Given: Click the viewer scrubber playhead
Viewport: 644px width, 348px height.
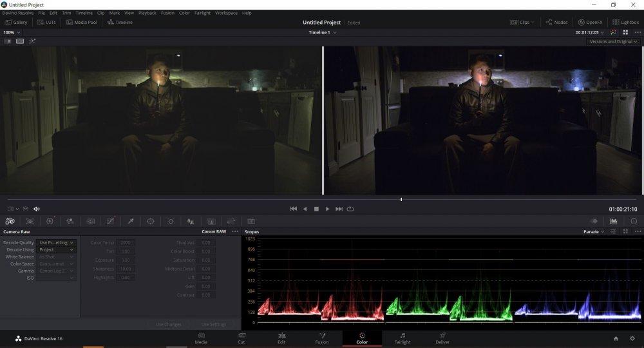Looking at the screenshot, I should tap(401, 199).
